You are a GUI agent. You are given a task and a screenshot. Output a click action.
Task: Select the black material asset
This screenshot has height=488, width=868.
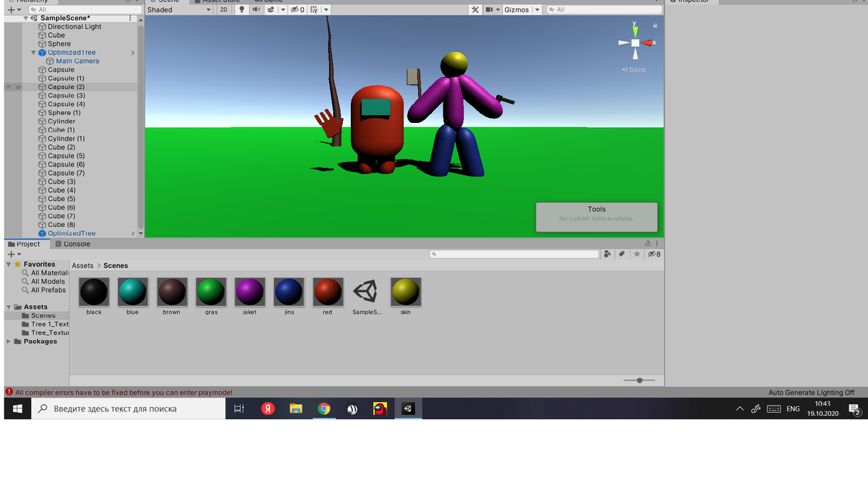[x=94, y=296]
